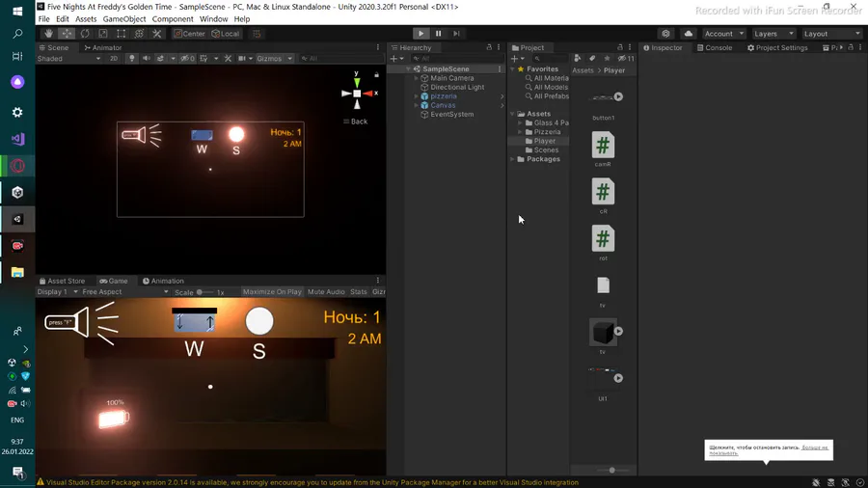Click Project search by label icon
Screen dimensions: 868x488
click(x=592, y=59)
